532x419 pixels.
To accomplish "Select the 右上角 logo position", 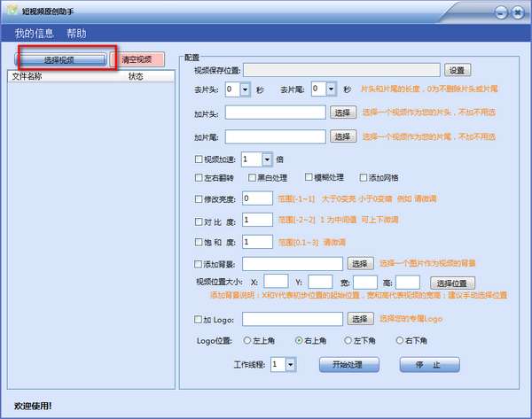I will click(x=299, y=340).
